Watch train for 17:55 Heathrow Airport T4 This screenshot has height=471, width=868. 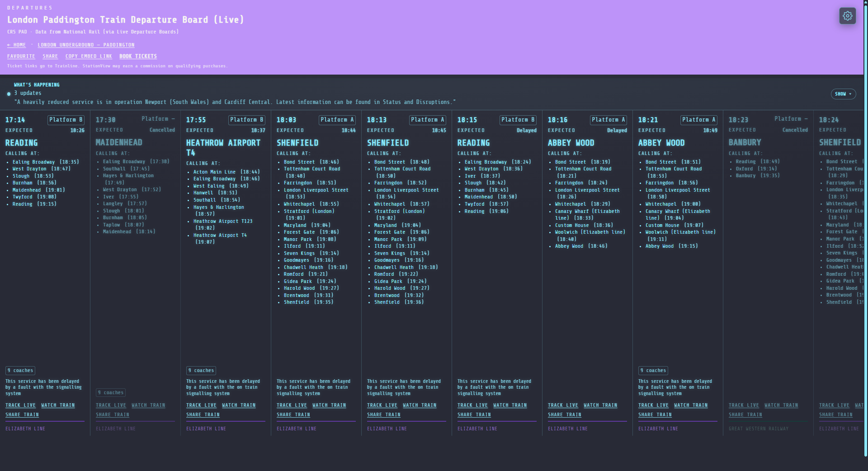239,405
